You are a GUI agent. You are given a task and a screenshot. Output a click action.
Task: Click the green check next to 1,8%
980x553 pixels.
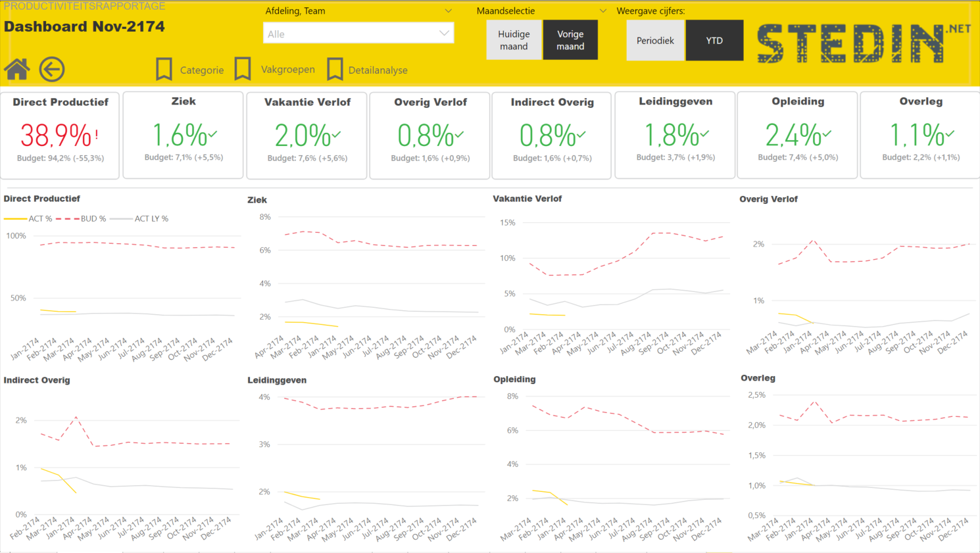704,134
